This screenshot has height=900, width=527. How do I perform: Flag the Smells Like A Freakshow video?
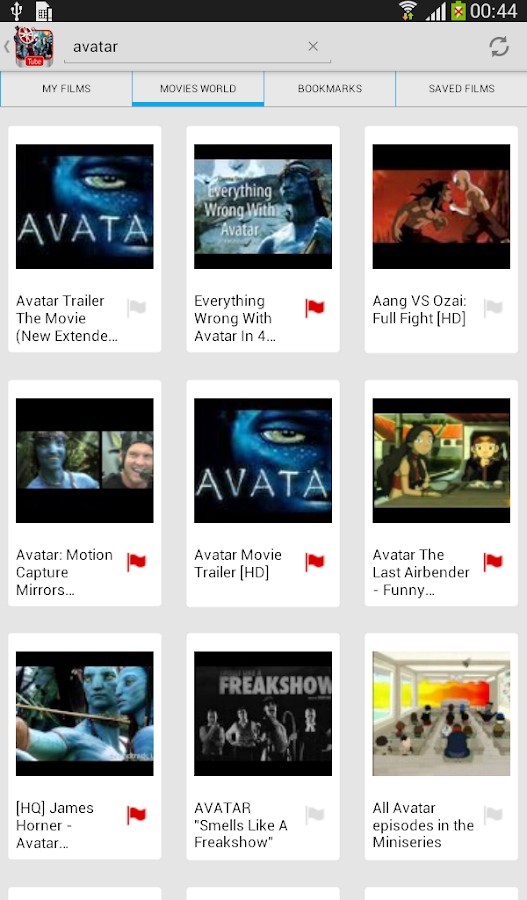[315, 815]
